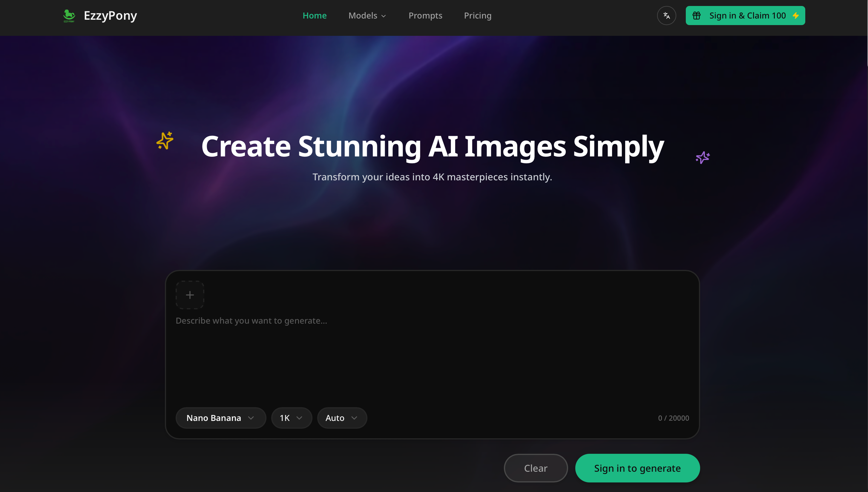
Task: Click the EzzyPony rocking horse logo
Action: click(x=69, y=15)
